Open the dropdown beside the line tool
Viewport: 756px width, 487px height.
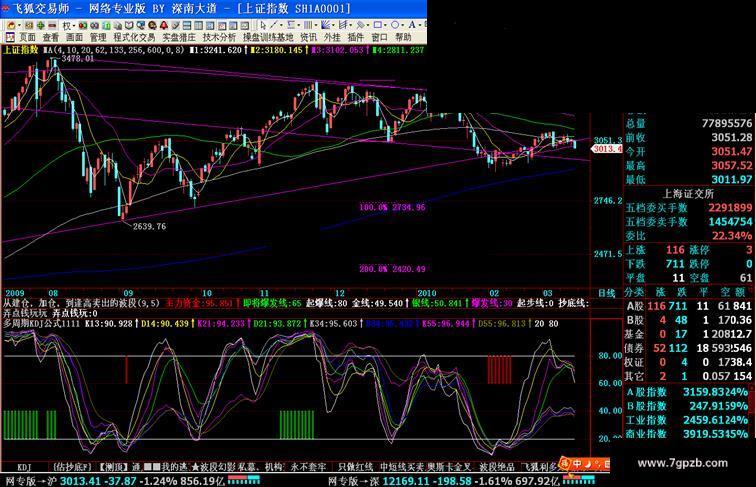[281, 25]
